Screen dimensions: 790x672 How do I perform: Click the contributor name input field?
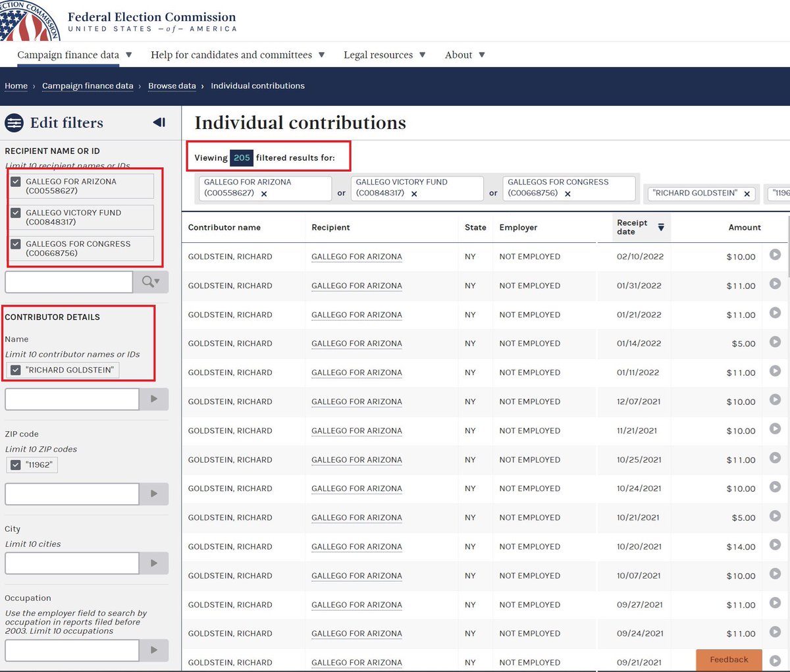pos(72,399)
